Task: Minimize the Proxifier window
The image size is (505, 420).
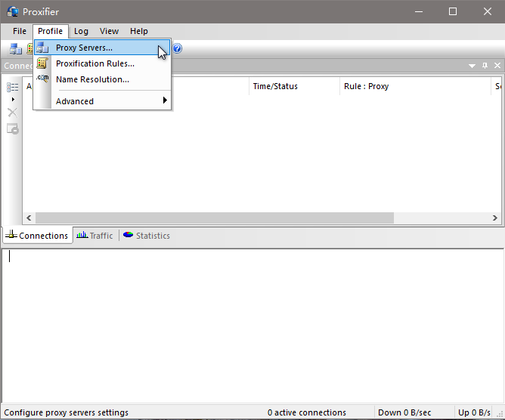Action: (x=419, y=11)
